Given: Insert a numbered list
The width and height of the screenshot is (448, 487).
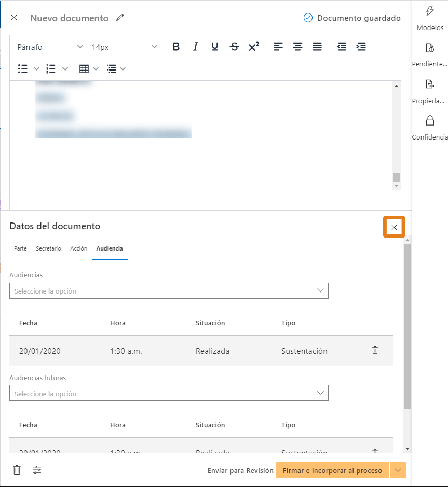Looking at the screenshot, I should tap(51, 68).
